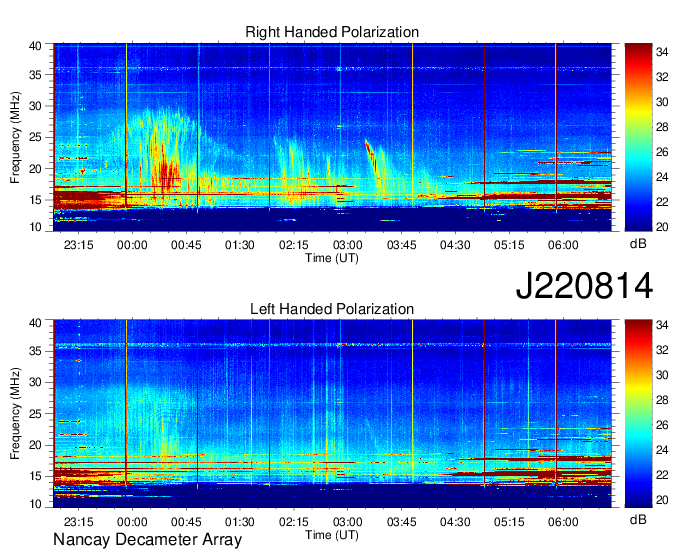Click "05:15" time tick under Right Handed plot
680x552 pixels.
[509, 245]
